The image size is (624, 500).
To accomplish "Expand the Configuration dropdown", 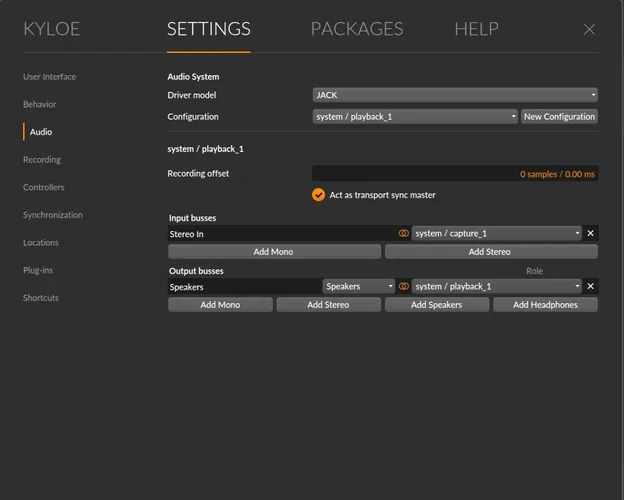I will (415, 117).
